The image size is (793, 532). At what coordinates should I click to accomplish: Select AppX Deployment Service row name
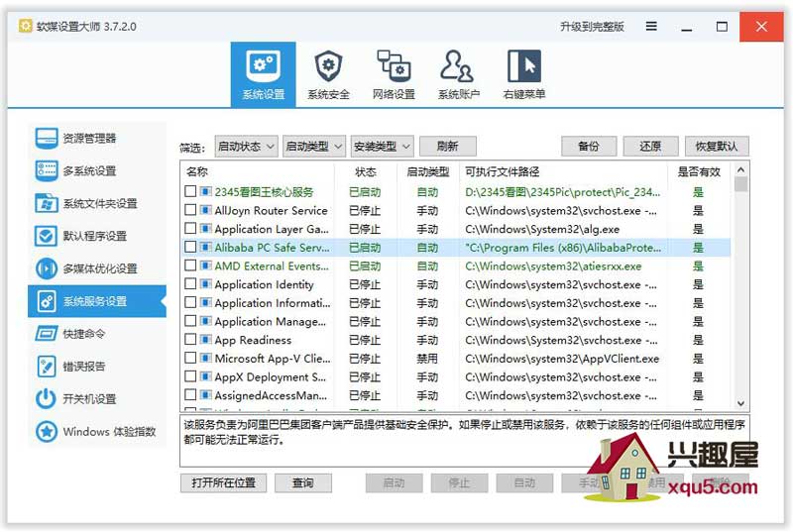click(270, 376)
